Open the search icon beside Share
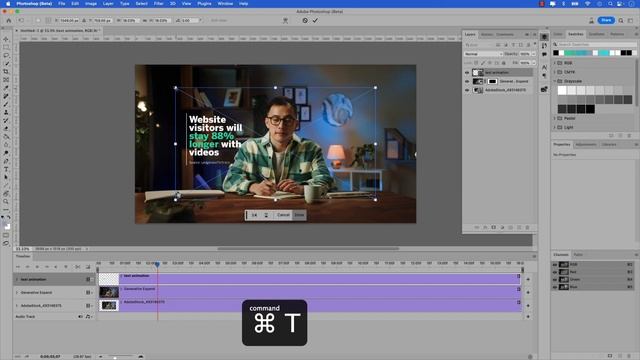The image size is (640, 360). (x=621, y=20)
